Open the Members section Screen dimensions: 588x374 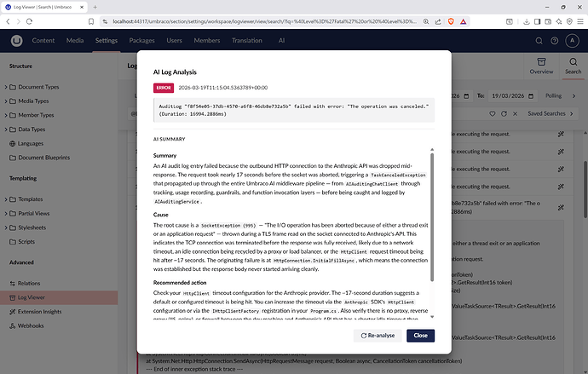click(207, 41)
